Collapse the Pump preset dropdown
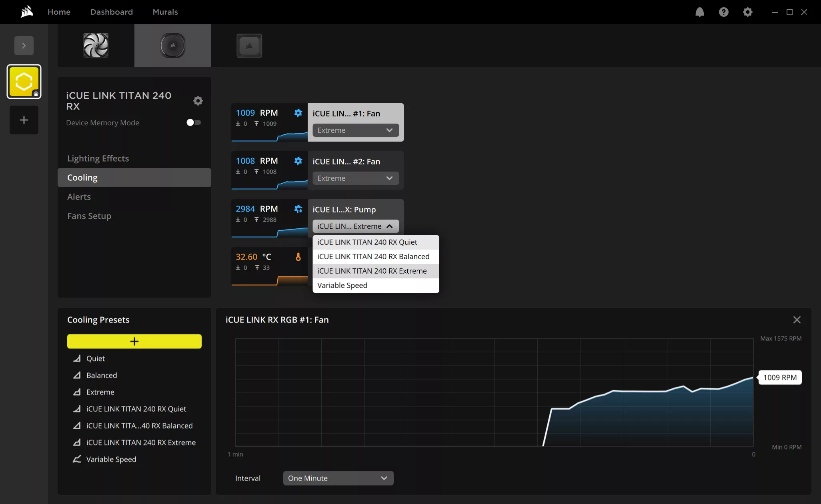Viewport: 821px width, 504px height. click(356, 226)
